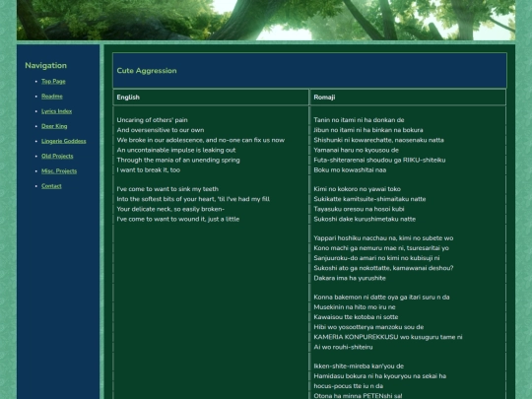Click the Cute Aggression title

[147, 71]
